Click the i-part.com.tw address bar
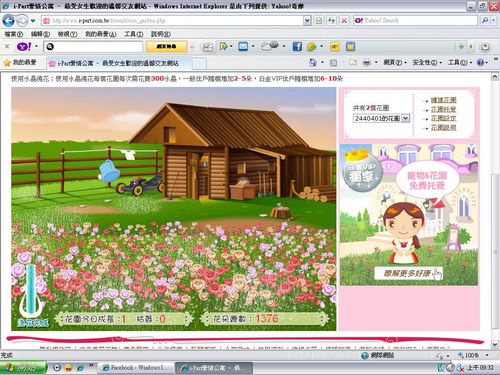 point(172,21)
